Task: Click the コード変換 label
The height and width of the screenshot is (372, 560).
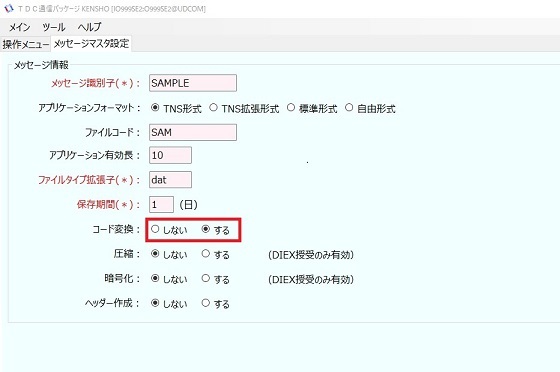Action: 116,229
